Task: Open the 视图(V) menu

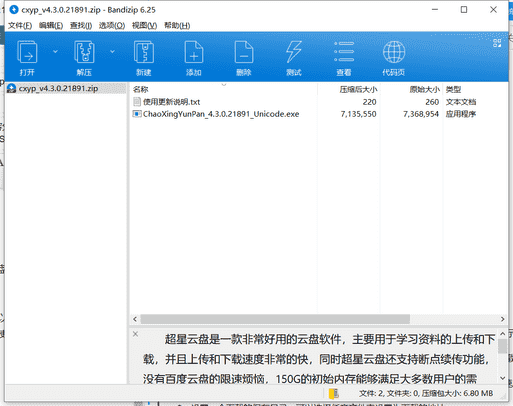Action: click(x=144, y=26)
